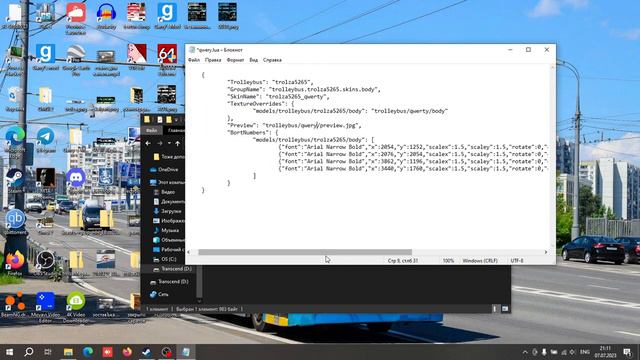640x360 pixels.
Task: Click 100% zoom in Notepad status bar
Action: point(448,260)
